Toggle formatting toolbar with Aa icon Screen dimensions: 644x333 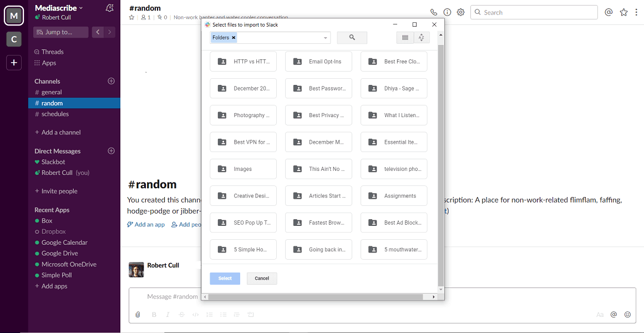(x=600, y=315)
